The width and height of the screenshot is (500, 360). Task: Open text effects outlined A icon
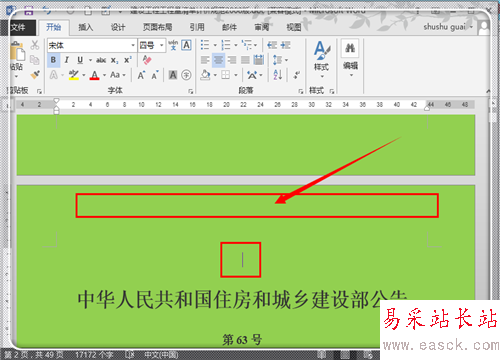pyautogui.click(x=53, y=75)
